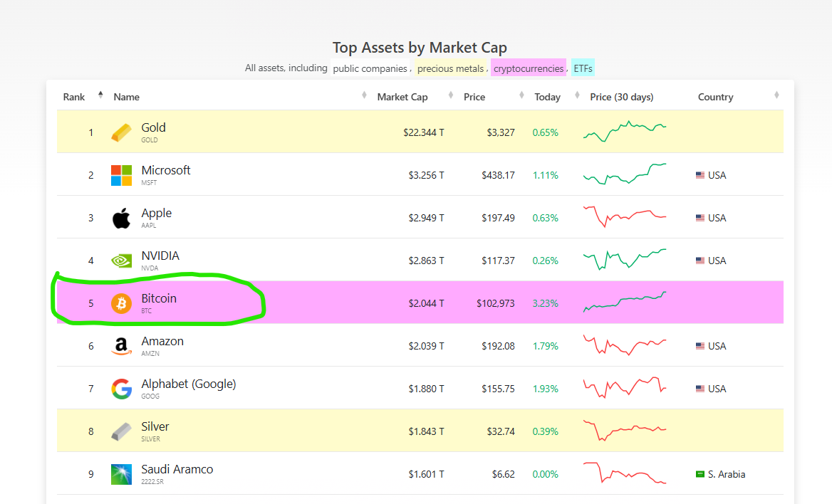
Task: Open the Silver asset page link
Action: click(x=155, y=426)
